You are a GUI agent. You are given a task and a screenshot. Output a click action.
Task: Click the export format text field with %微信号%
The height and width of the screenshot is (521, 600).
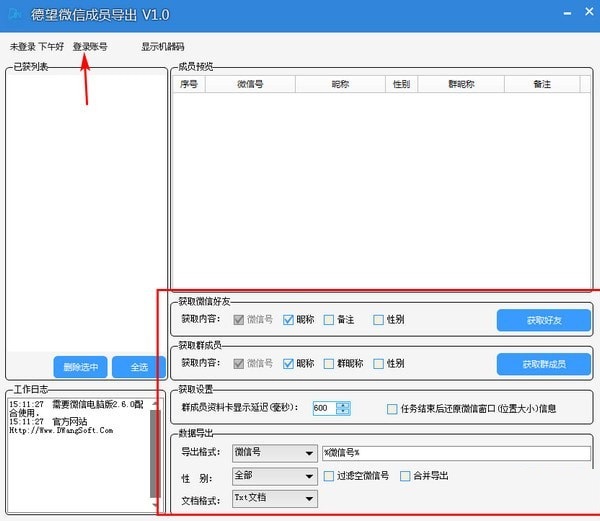tap(455, 453)
